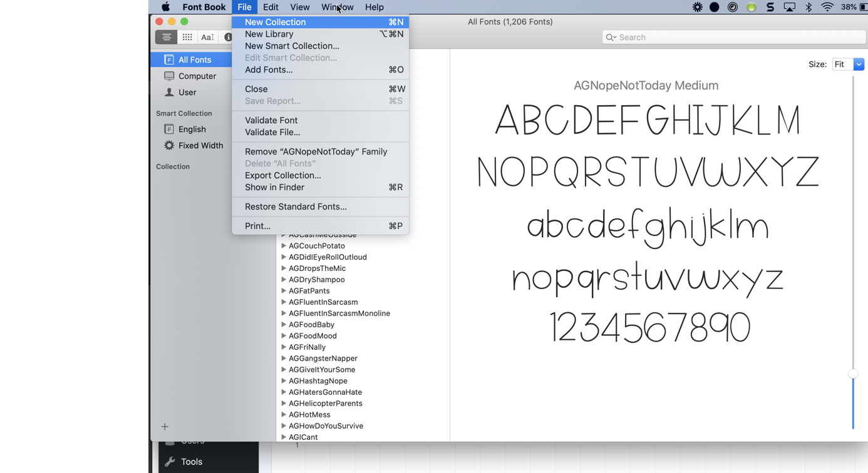Open the Apple menu
Screen dimensions: 868x473
pos(165,7)
